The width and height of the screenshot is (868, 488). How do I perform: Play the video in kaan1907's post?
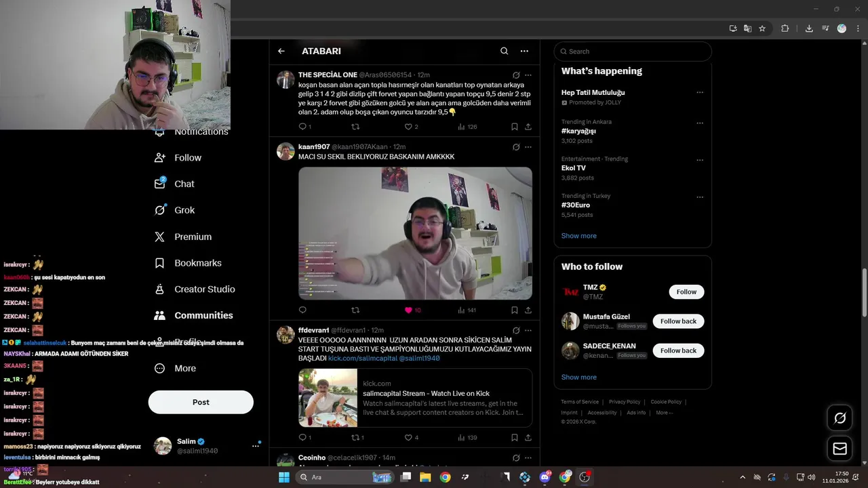click(x=415, y=233)
